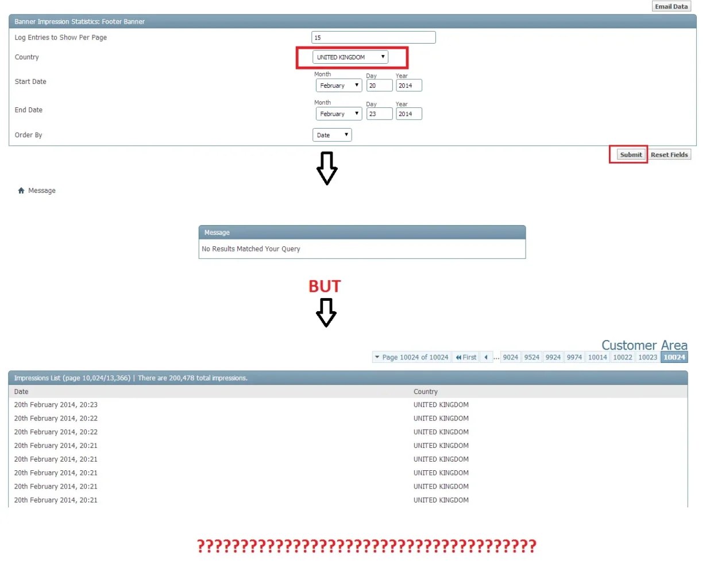
Task: Expand the Page 10024 of 10024 selector
Action: [x=412, y=357]
